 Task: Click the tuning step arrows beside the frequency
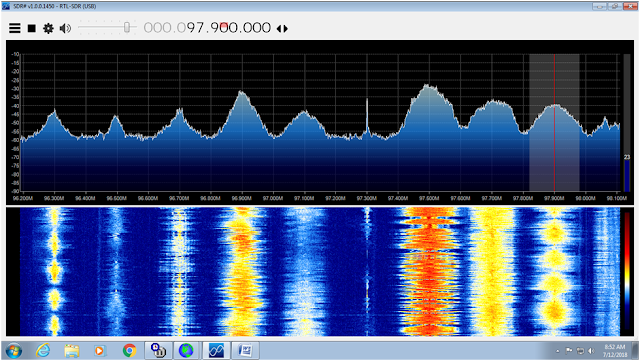[x=282, y=29]
